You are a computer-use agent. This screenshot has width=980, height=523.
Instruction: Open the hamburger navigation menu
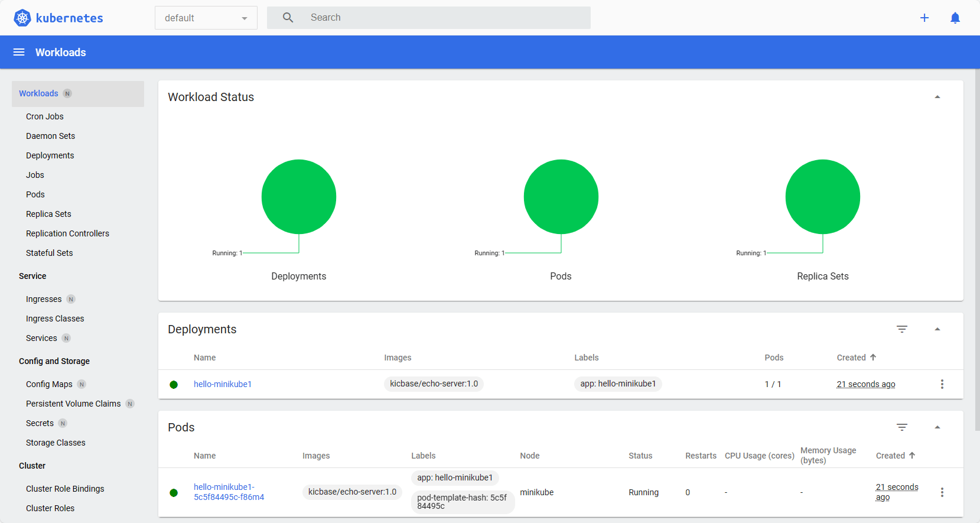point(19,52)
